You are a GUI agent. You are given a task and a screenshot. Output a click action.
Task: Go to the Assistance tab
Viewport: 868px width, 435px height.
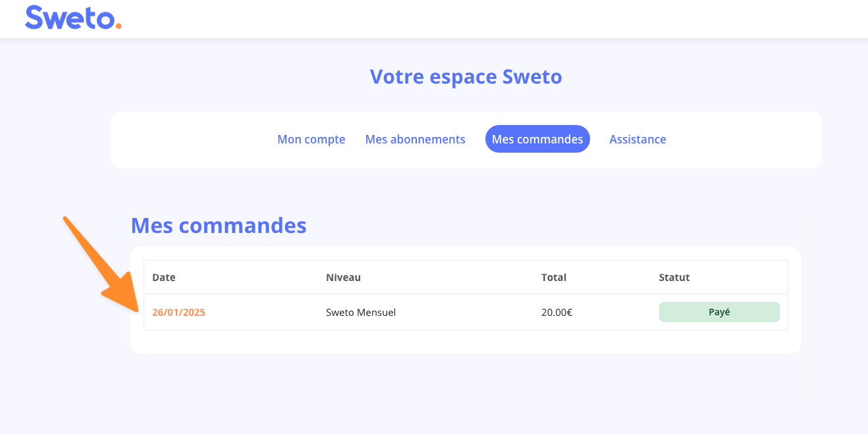point(637,140)
